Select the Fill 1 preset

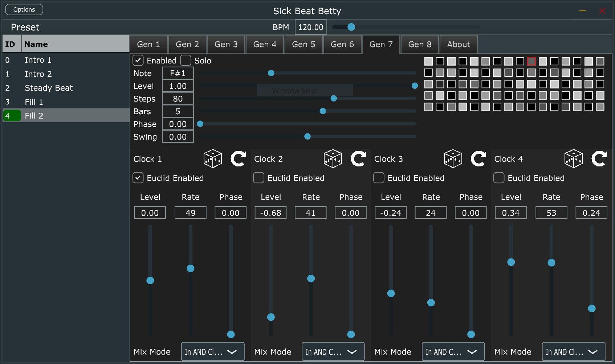point(66,102)
